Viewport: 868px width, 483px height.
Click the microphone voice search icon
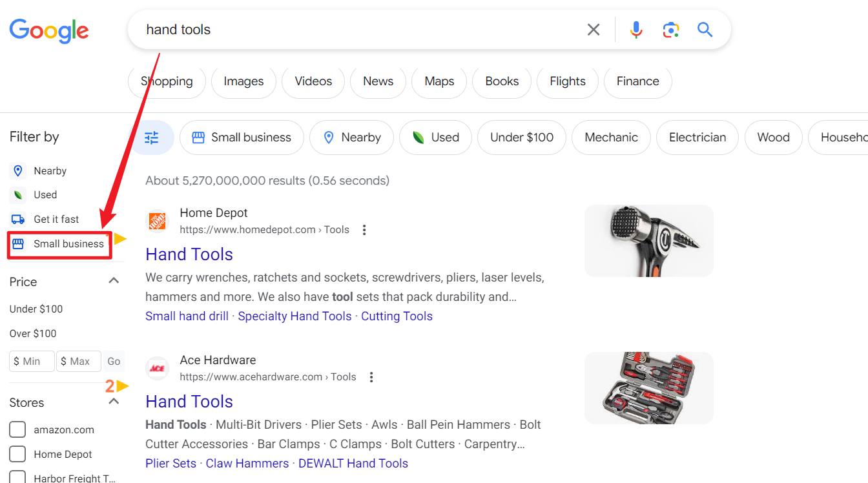click(x=636, y=30)
